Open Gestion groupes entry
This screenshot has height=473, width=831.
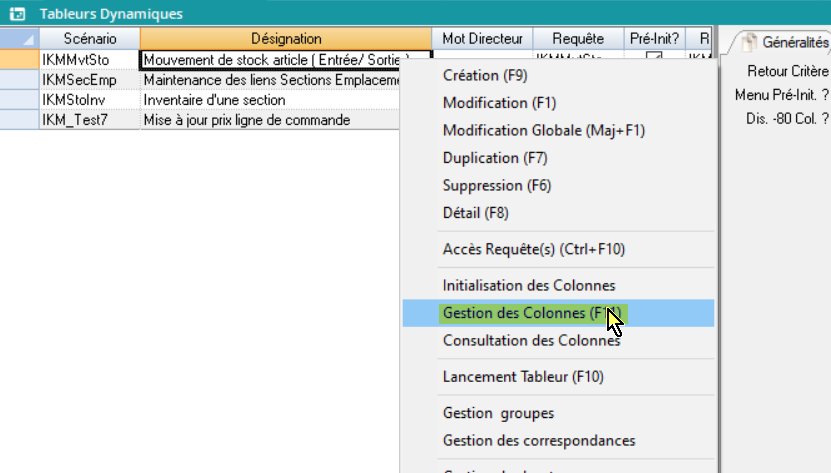click(x=498, y=413)
